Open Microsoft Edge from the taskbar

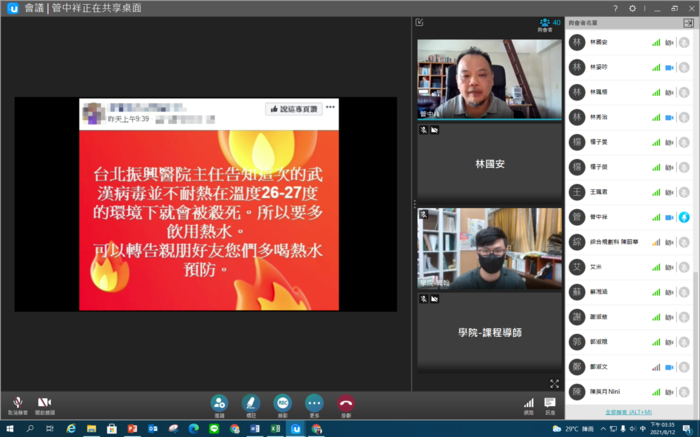click(x=193, y=429)
